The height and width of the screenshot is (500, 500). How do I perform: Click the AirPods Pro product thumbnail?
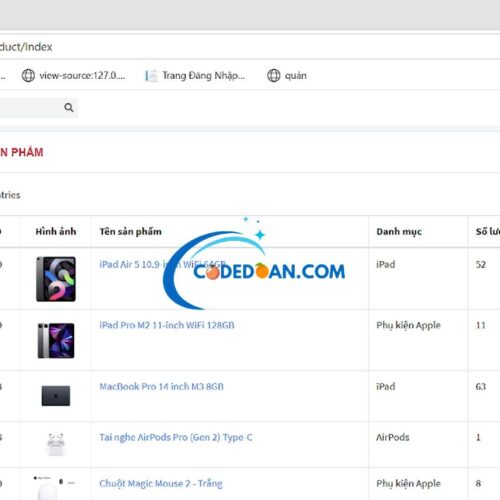[x=56, y=444]
